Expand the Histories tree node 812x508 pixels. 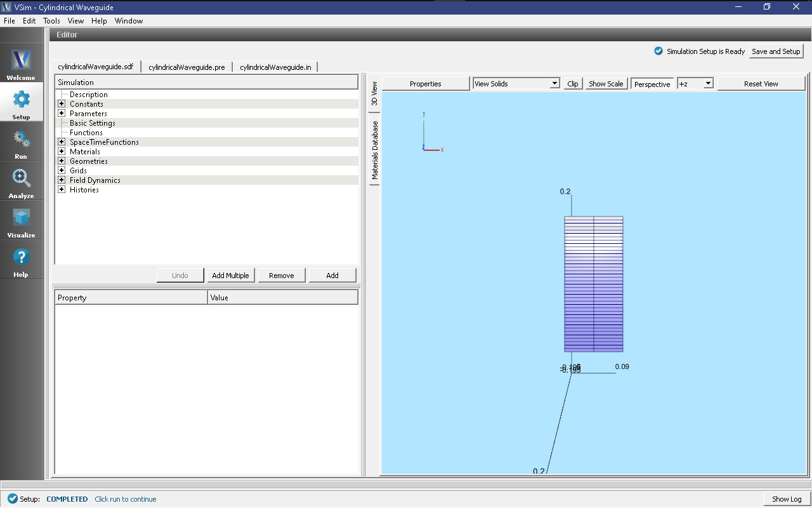pos(62,190)
